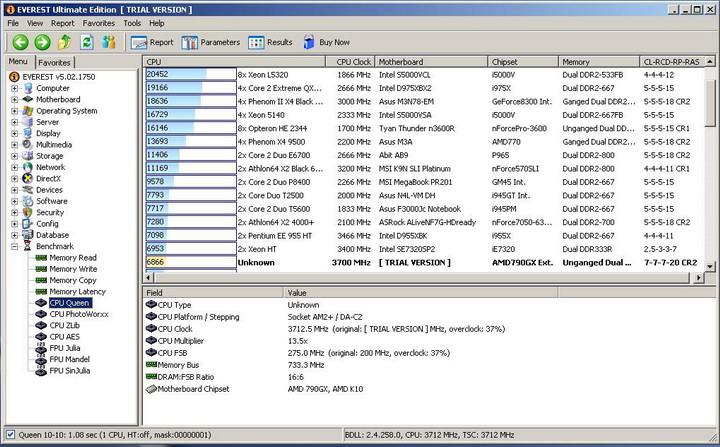The width and height of the screenshot is (720, 447).
Task: Expand the Motherboard tree node
Action: tap(15, 99)
